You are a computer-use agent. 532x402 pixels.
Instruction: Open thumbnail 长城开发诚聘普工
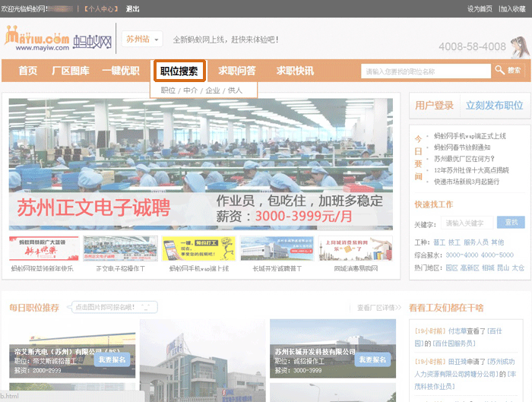[x=277, y=248]
